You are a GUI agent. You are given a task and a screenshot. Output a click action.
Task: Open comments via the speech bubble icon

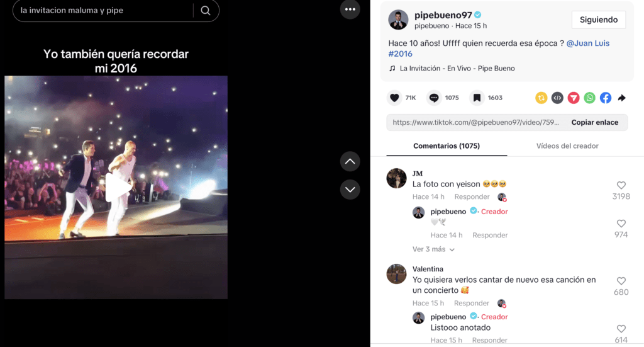(x=433, y=98)
